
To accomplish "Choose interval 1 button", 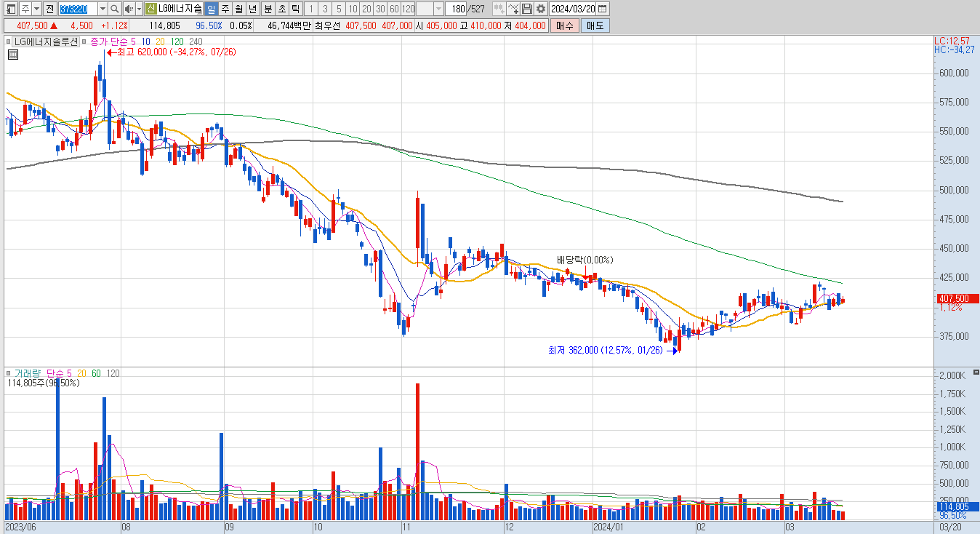I will [x=310, y=9].
